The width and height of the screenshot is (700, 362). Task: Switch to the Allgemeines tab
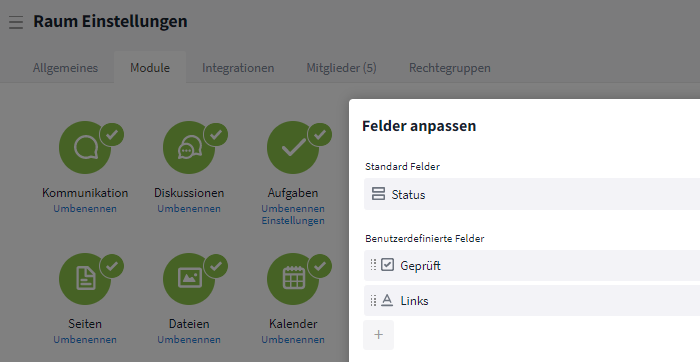pos(65,68)
